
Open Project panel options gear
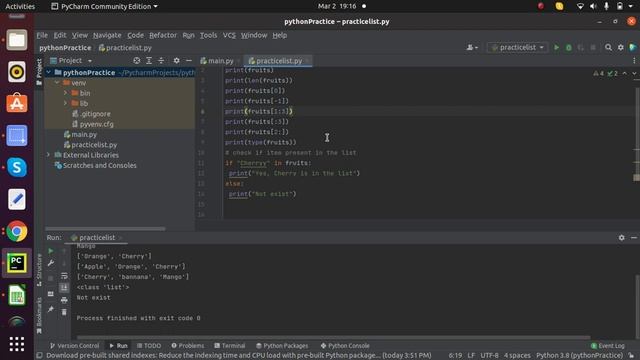tap(176, 61)
